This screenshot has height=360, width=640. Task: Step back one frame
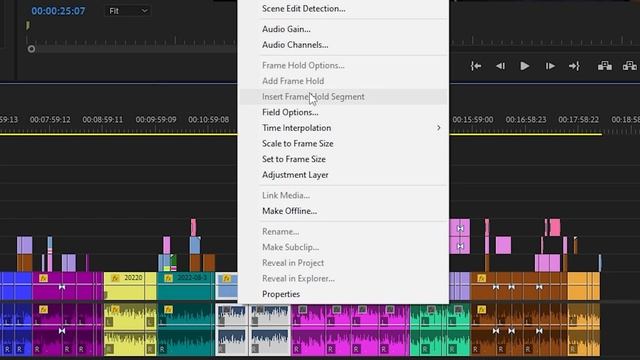click(x=500, y=66)
